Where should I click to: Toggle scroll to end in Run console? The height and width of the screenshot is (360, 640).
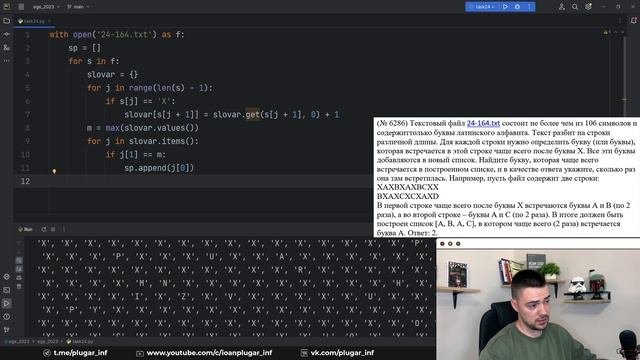(19, 269)
